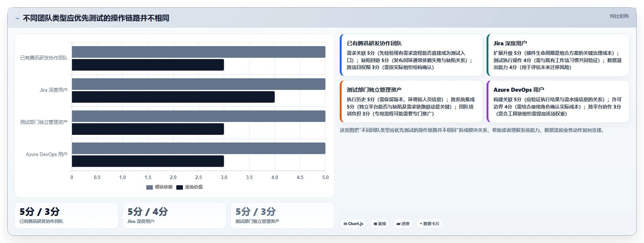Click the 扩展升级 5分 description in the Jira card
The image size is (644, 243).
557,60
